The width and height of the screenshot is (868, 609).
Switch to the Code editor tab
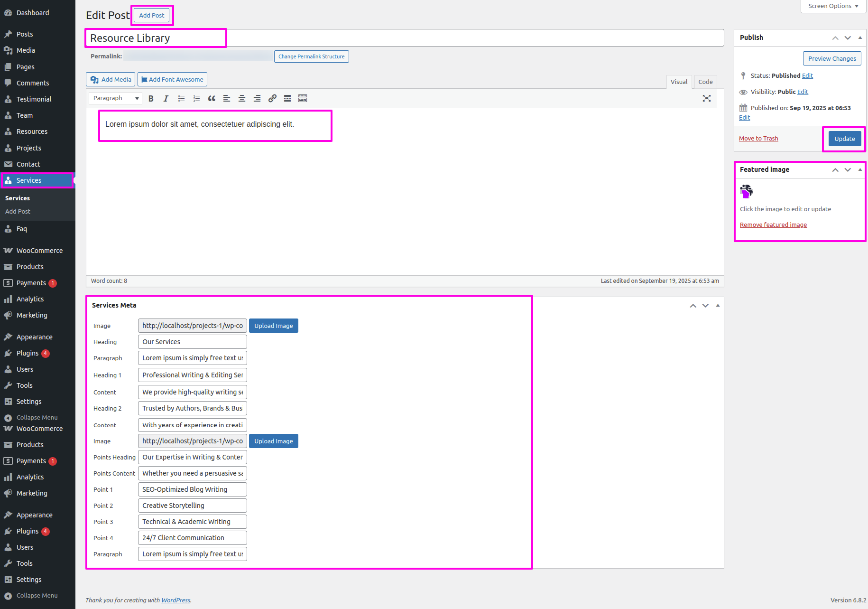point(705,82)
